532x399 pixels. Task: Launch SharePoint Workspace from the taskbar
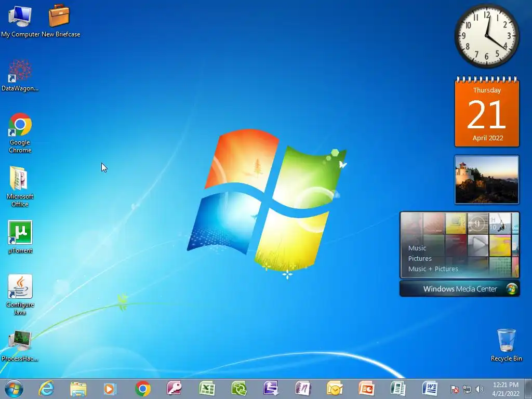coord(239,389)
